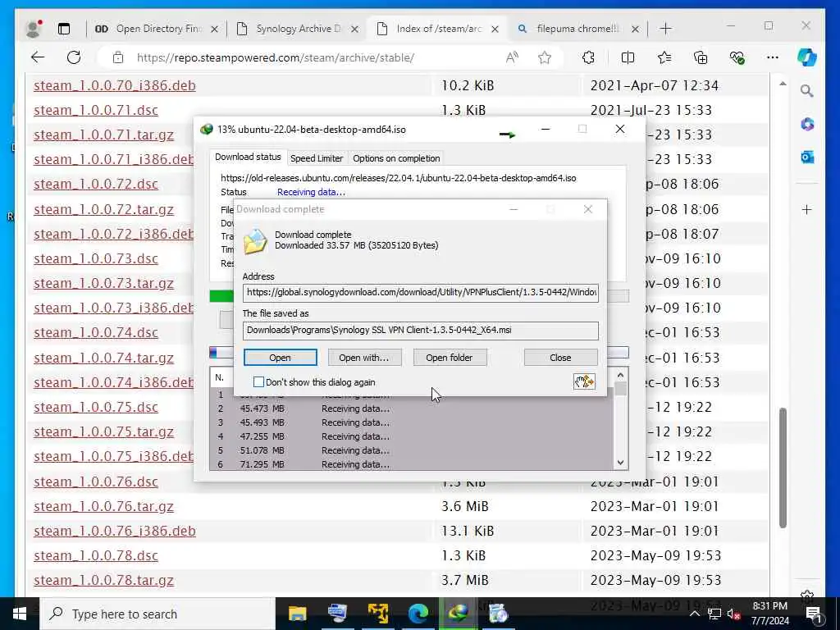Open Edge tab actions menu icon
Image resolution: width=840 pixels, height=630 pixels.
pos(64,29)
